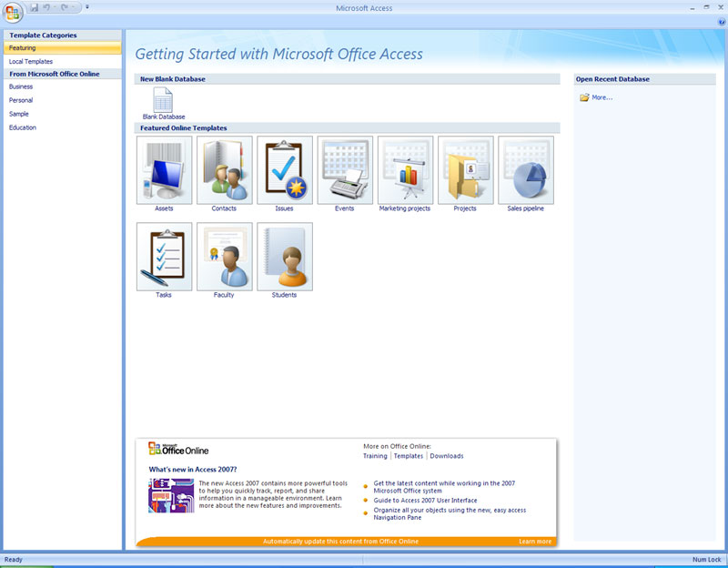Click the 'Ready' status bar text
Viewport: 728px width, 568px height.
pos(14,560)
